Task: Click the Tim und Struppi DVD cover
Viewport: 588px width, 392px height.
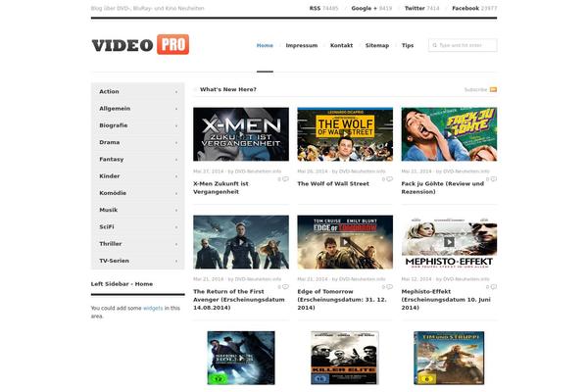Action: pos(449,358)
